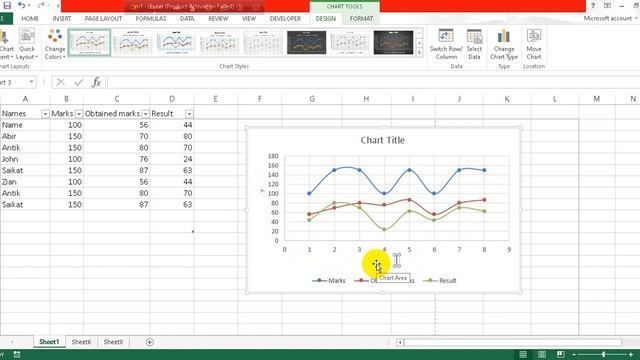The width and height of the screenshot is (640, 360).
Task: Open the DATA ribbon tab
Action: [x=187, y=19]
